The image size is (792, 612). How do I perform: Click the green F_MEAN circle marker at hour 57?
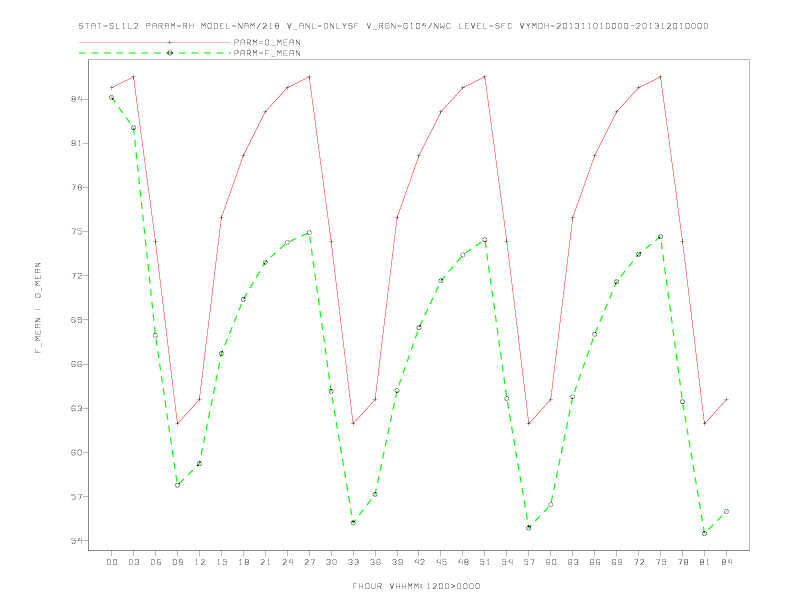[x=529, y=528]
